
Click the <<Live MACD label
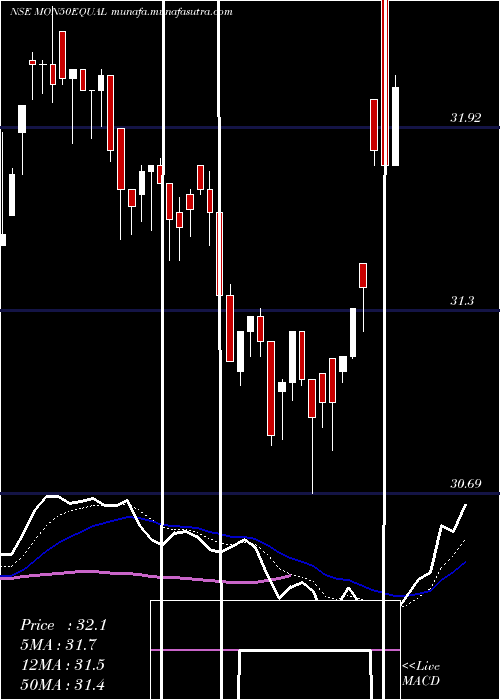click(421, 673)
